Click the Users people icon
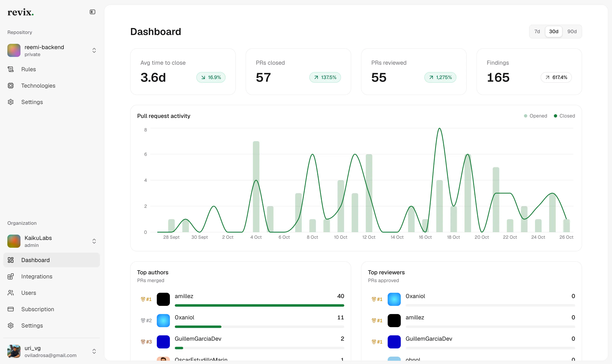Screen dimensions: 612x364 (x=11, y=293)
